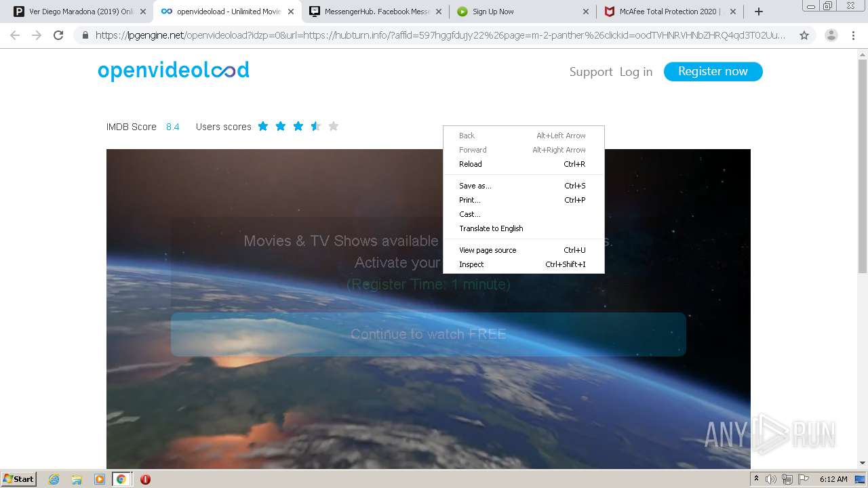Choose Inspect in the context menu
This screenshot has width=868, height=488.
click(x=524, y=264)
